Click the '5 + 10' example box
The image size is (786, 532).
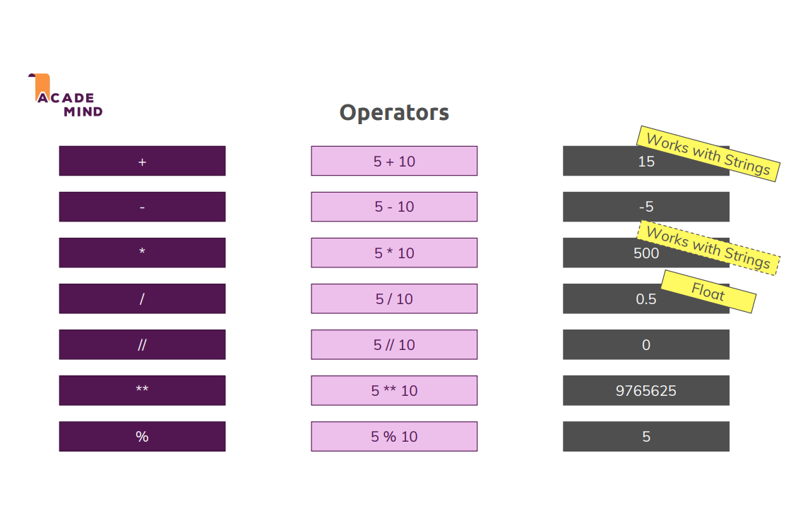point(394,161)
